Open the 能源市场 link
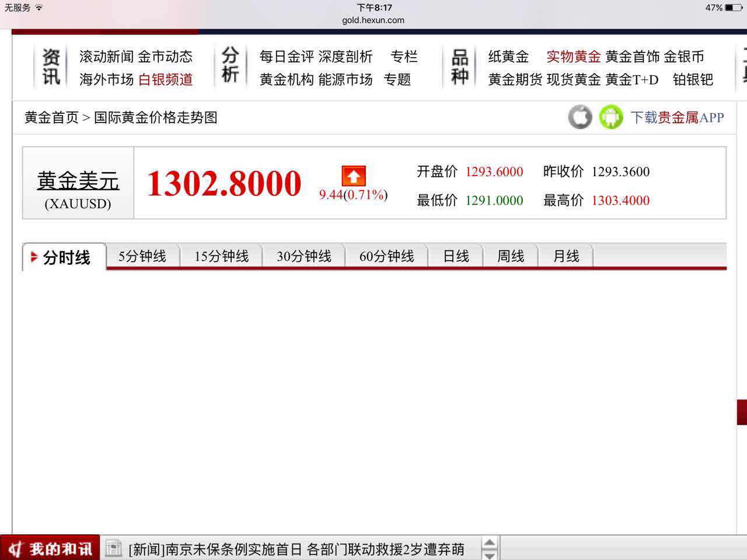Screen dimensions: 747x560 (x=345, y=79)
